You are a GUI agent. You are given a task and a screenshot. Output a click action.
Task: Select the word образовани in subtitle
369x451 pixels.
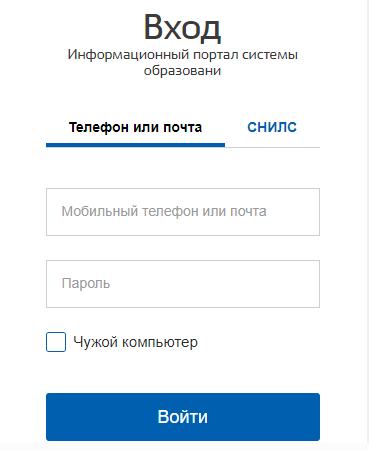coord(182,71)
